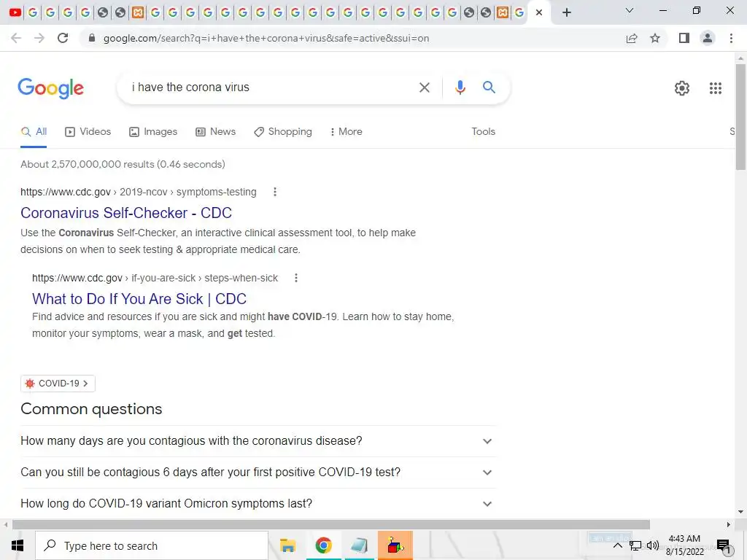Go forward in browser history

39,38
